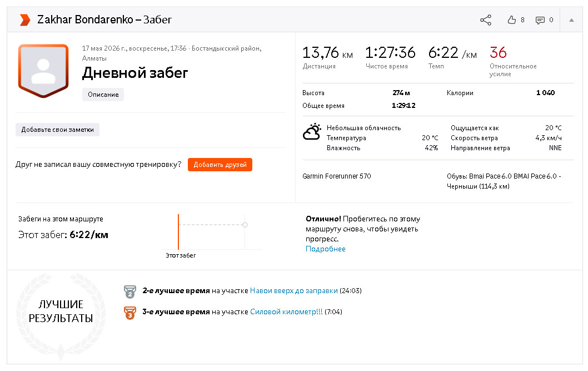The image size is (588, 371).
Task: Click the Zakhar Bondarenko name header
Action: [85, 19]
